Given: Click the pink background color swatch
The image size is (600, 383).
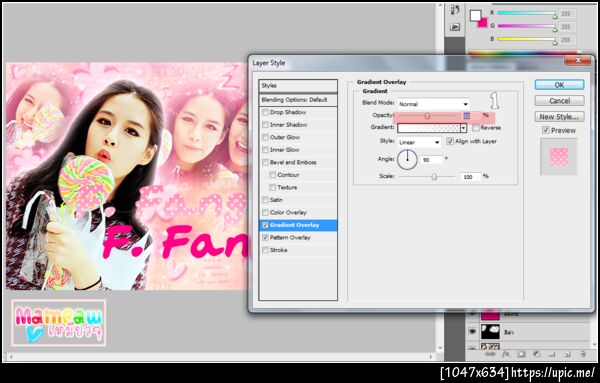Looking at the screenshot, I should tap(483, 23).
